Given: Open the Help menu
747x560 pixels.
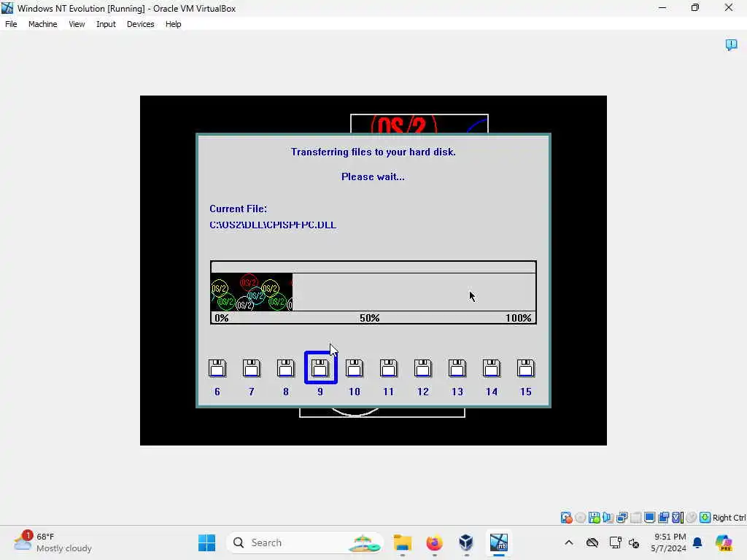Looking at the screenshot, I should [x=173, y=24].
